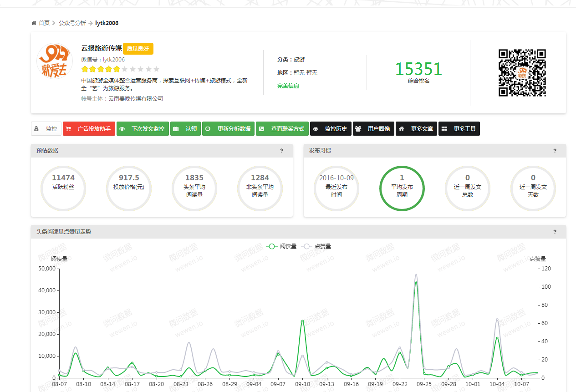Click the star rating row

click(x=121, y=69)
